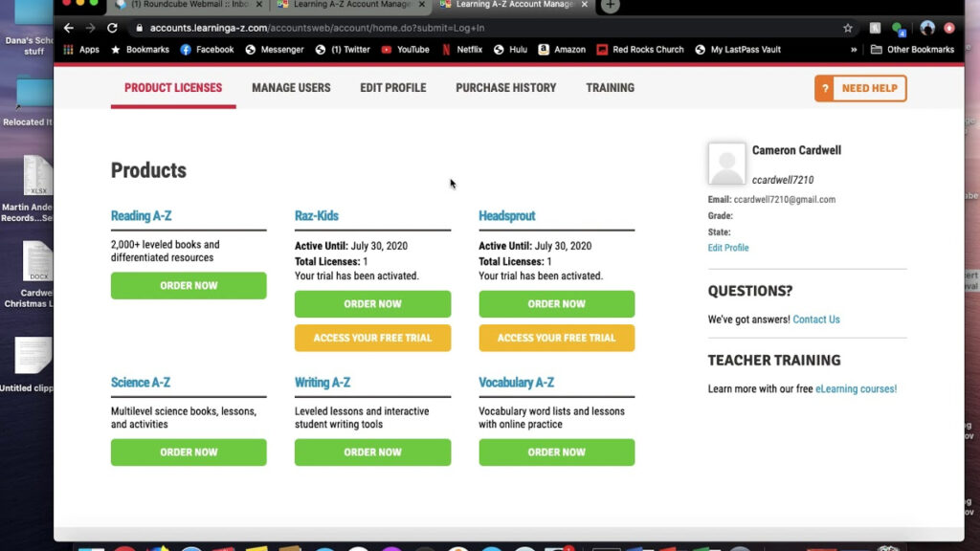Open the Amazon bookmark
Viewport: 980px width, 551px height.
tap(562, 50)
